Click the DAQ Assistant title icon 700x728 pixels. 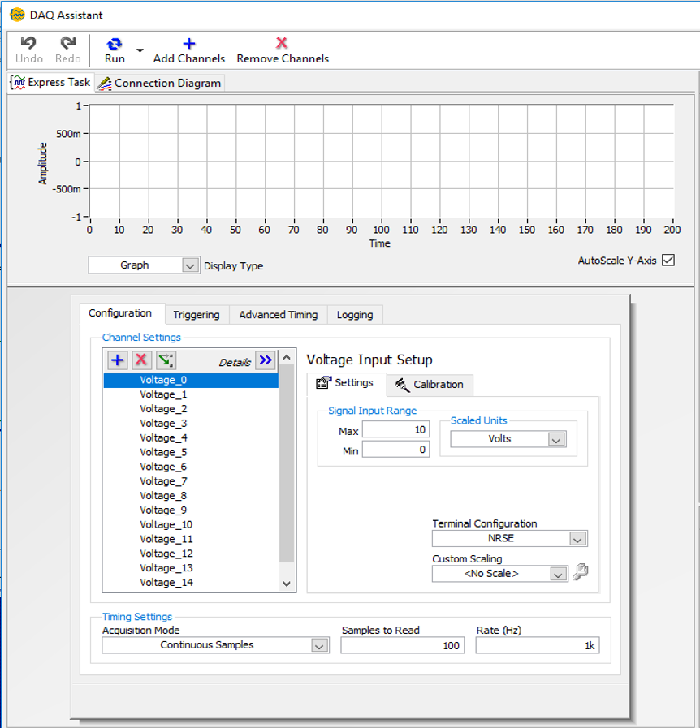coord(17,15)
